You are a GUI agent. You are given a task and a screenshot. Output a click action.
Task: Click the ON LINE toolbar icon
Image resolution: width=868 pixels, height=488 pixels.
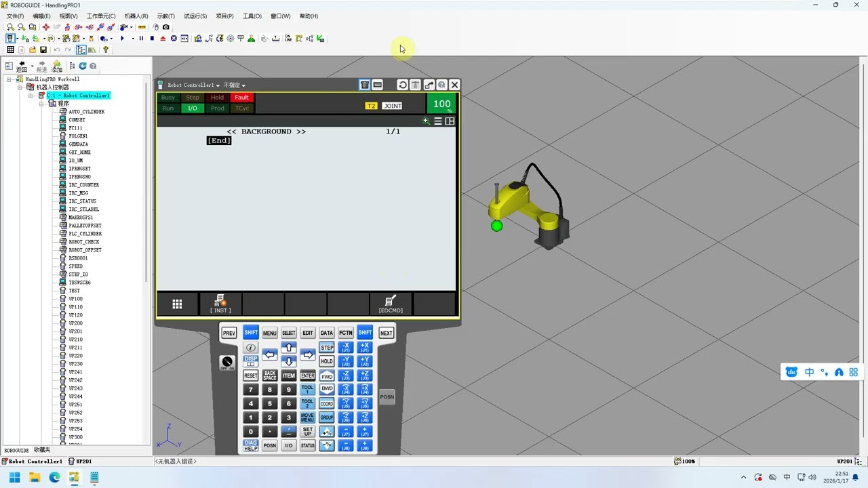click(x=288, y=39)
